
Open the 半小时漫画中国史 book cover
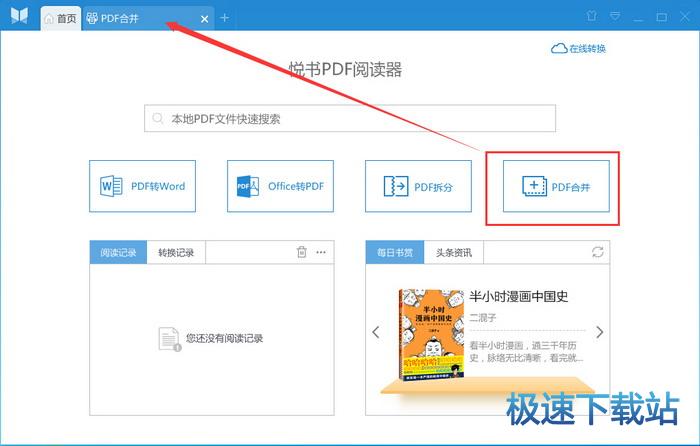pyautogui.click(x=431, y=335)
